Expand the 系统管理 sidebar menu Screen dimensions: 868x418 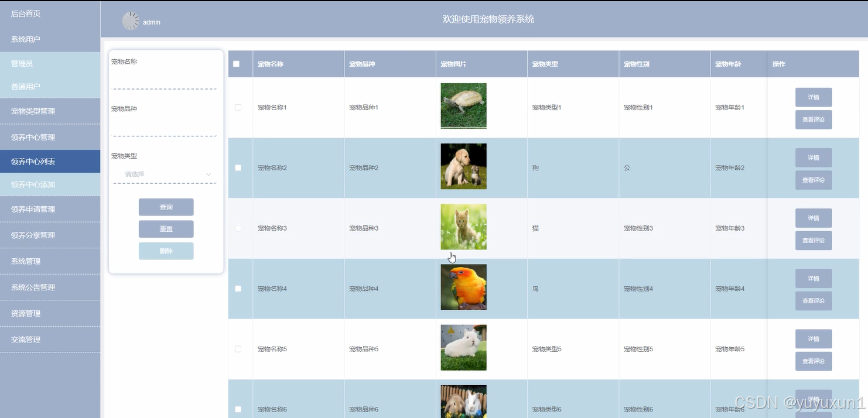[x=50, y=261]
